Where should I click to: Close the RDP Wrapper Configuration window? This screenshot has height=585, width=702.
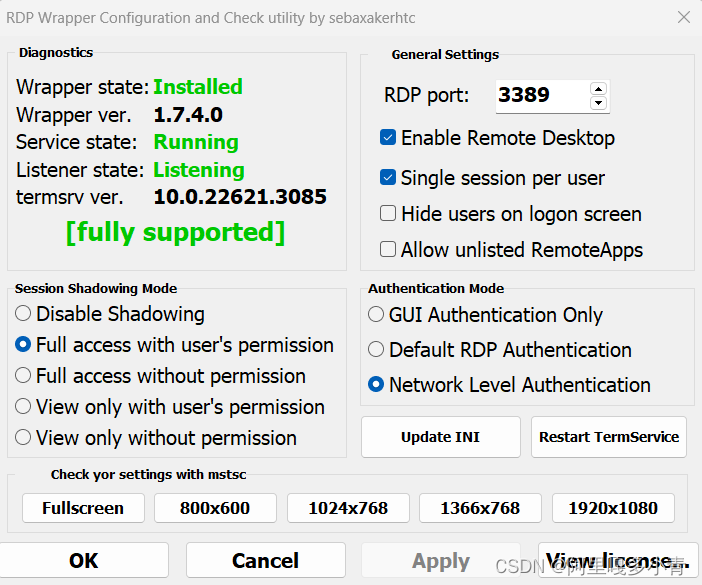coord(684,17)
